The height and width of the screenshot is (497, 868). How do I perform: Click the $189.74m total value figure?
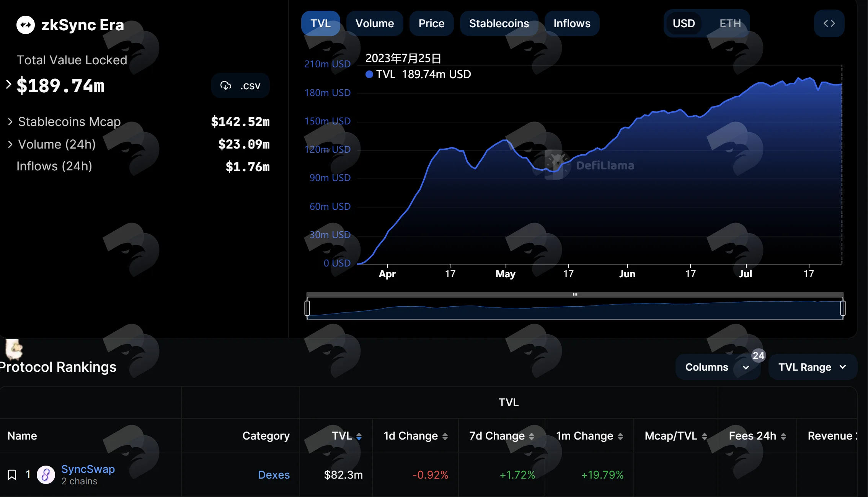(x=60, y=85)
